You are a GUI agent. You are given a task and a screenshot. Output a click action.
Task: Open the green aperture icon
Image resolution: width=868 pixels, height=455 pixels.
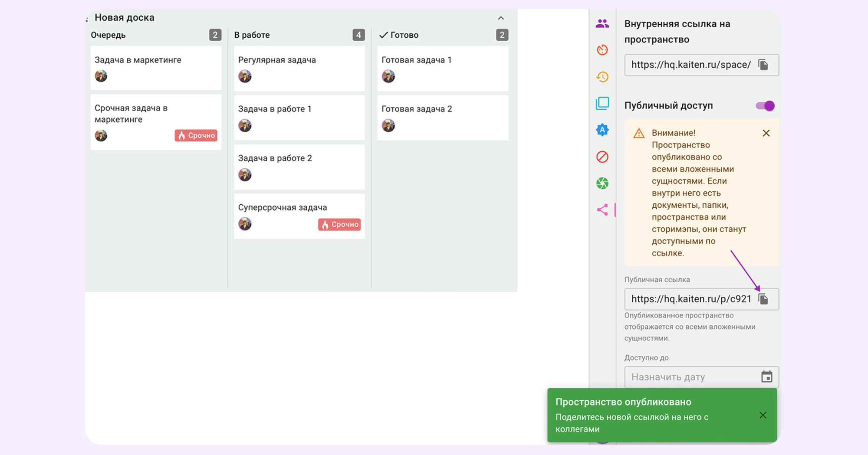602,183
